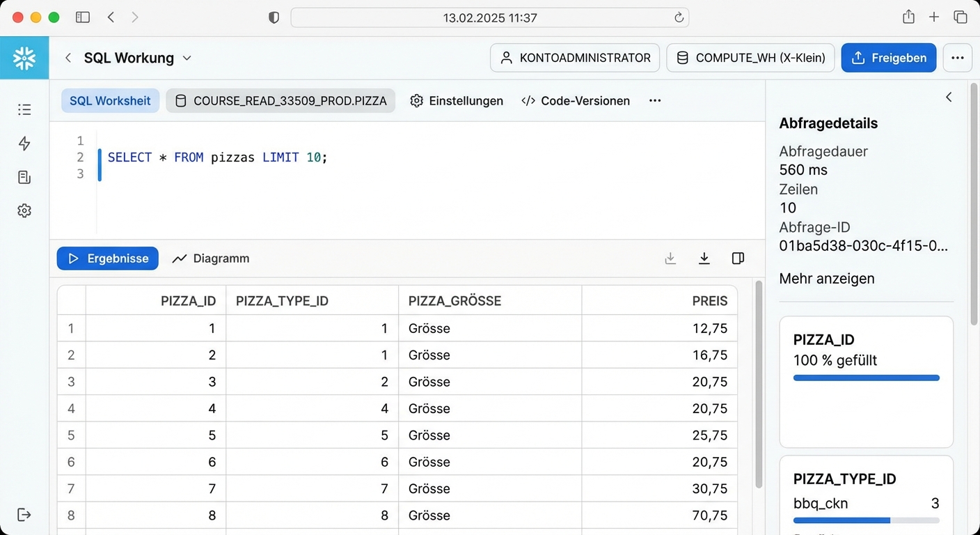Image resolution: width=980 pixels, height=535 pixels.
Task: Click the Snowflake logo icon
Action: 24,58
